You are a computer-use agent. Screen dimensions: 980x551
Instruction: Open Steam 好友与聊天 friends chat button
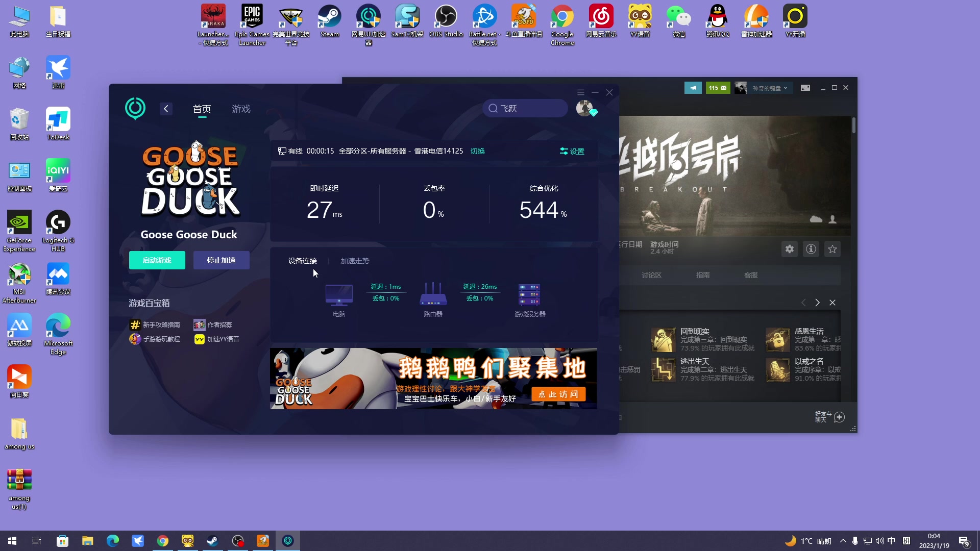[829, 417]
